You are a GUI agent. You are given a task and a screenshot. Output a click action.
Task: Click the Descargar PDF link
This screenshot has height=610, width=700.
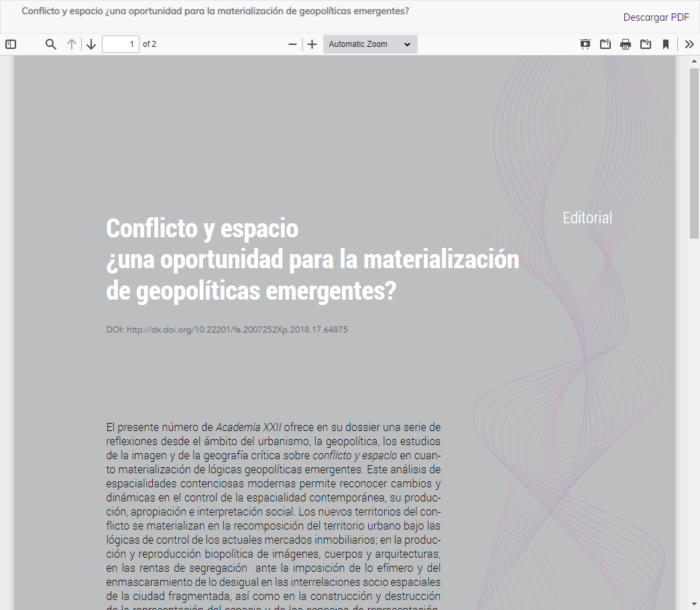[656, 17]
